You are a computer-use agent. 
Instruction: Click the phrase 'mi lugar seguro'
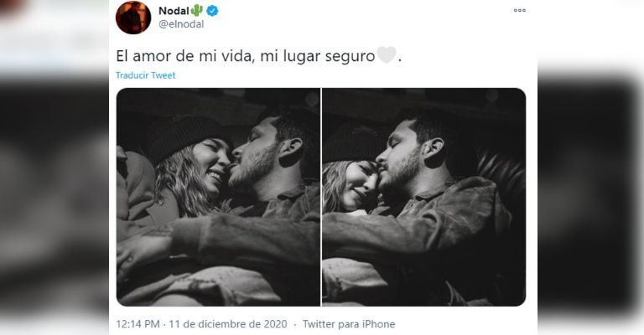[318, 56]
